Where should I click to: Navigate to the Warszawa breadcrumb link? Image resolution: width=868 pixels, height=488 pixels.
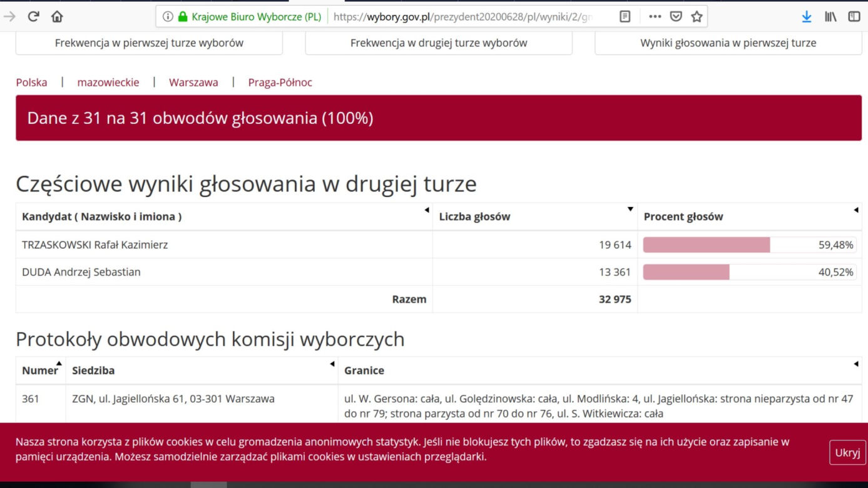(x=193, y=82)
